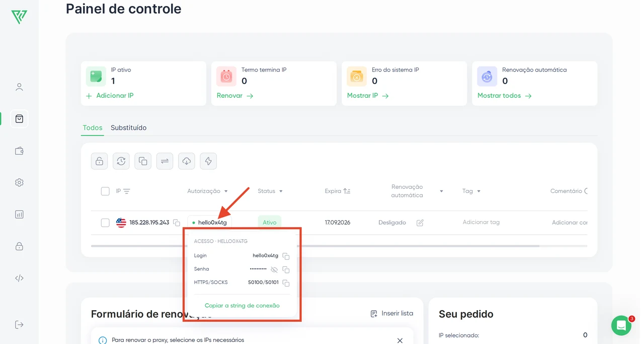Click the Termo termina IP alarm icon
This screenshot has height=344, width=644.
226,77
